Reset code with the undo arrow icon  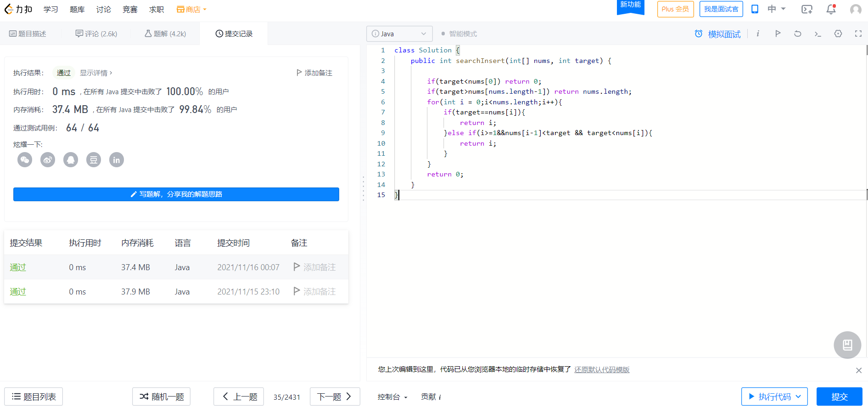[798, 34]
